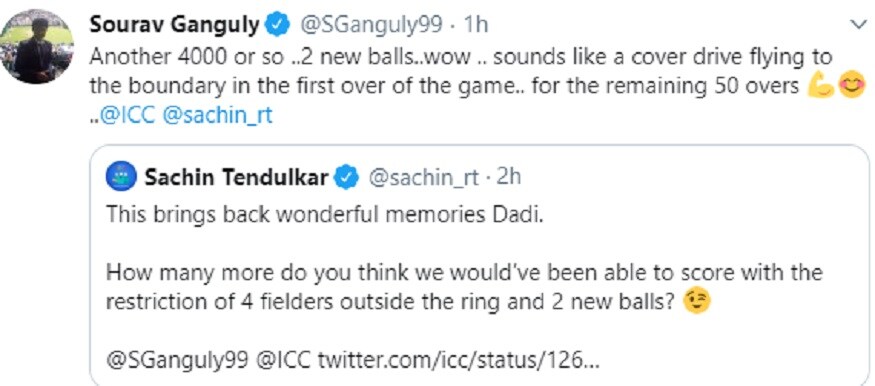Click the Sourav Ganguly display name

click(x=175, y=25)
